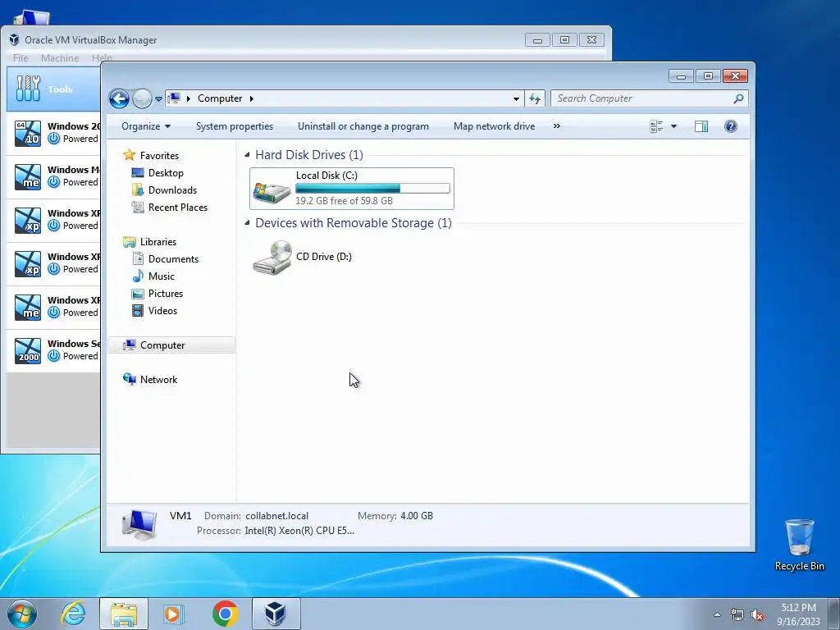The image size is (840, 630).
Task: Select the Windows 10 64-bit VM icon in VirtualBox
Action: click(28, 133)
